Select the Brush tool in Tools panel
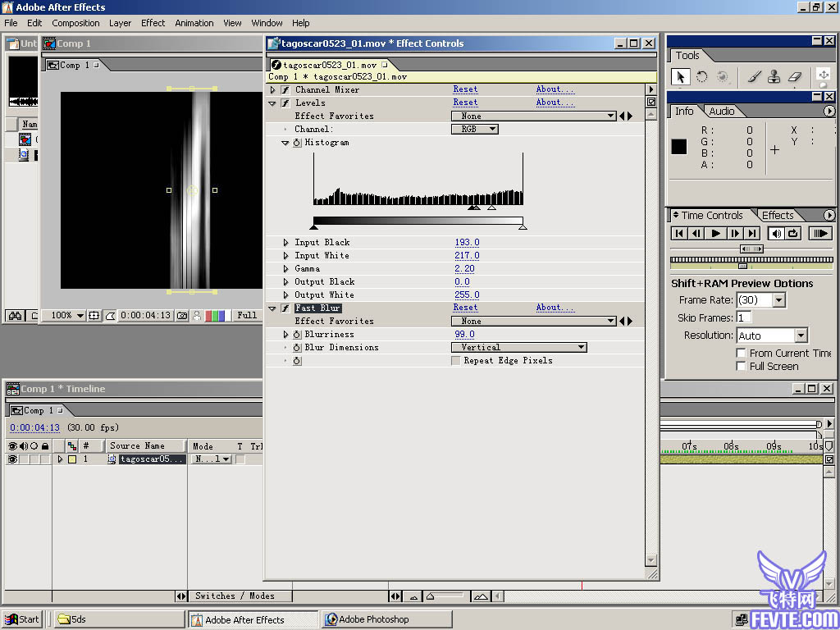The width and height of the screenshot is (840, 630). [x=754, y=77]
